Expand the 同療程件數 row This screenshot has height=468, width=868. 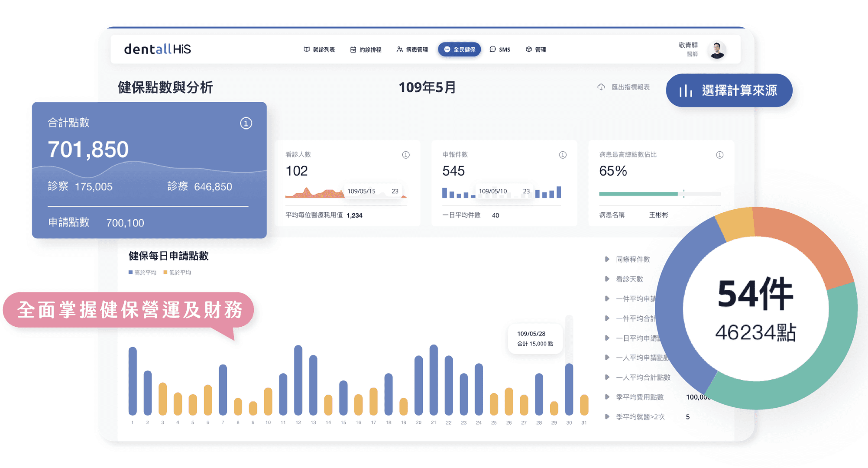tap(606, 259)
